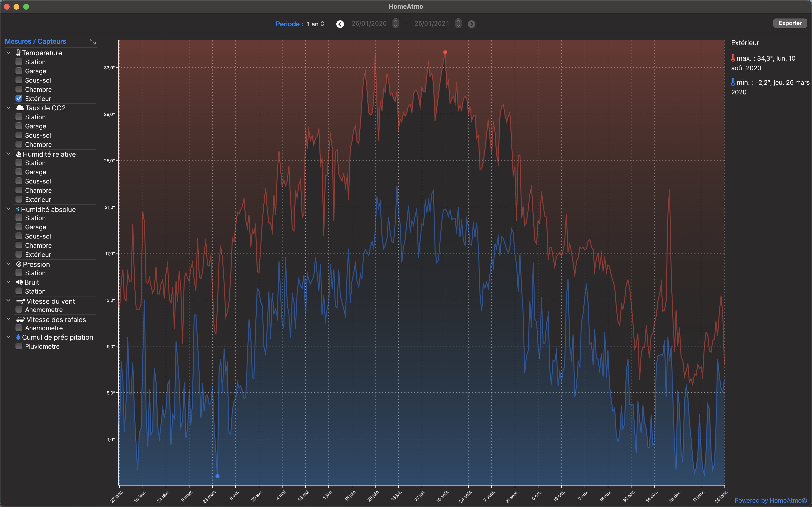This screenshot has width=812, height=507.
Task: Click the cloud icon for Taux de CO2
Action: 20,108
